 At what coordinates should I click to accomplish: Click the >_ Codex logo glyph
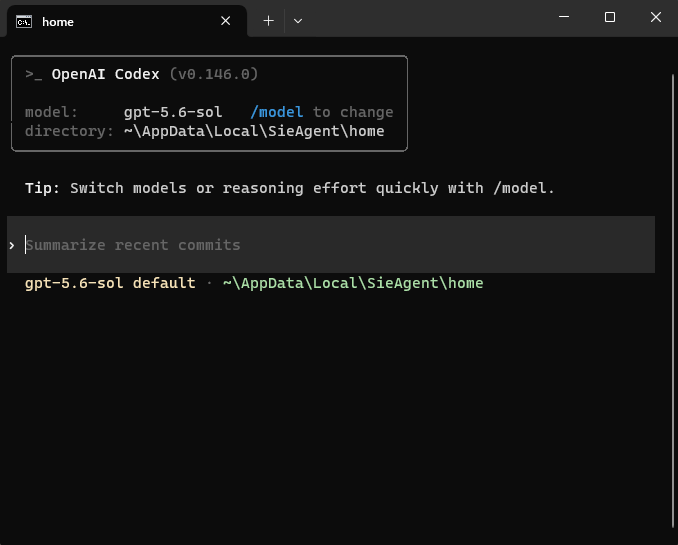(x=34, y=75)
